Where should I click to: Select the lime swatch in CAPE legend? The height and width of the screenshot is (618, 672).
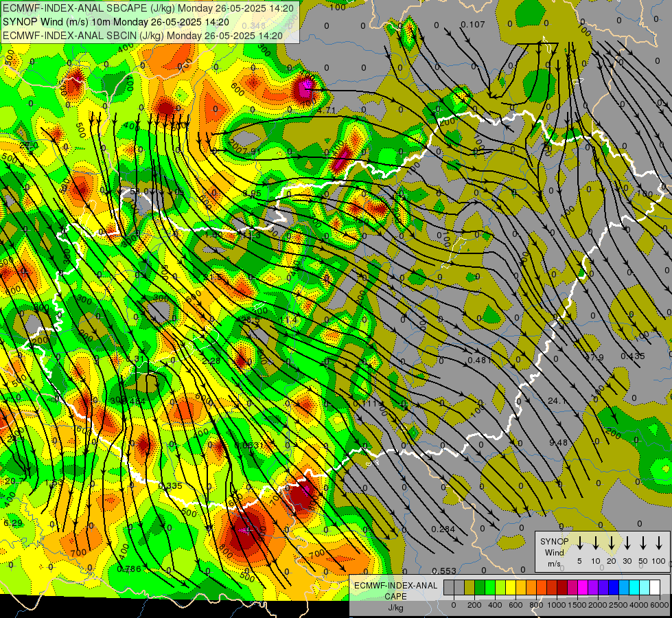500,588
